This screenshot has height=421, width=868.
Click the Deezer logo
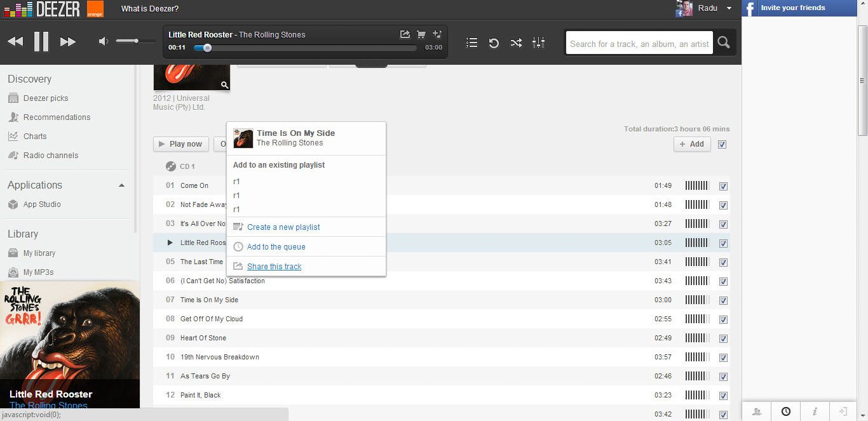pyautogui.click(x=42, y=9)
